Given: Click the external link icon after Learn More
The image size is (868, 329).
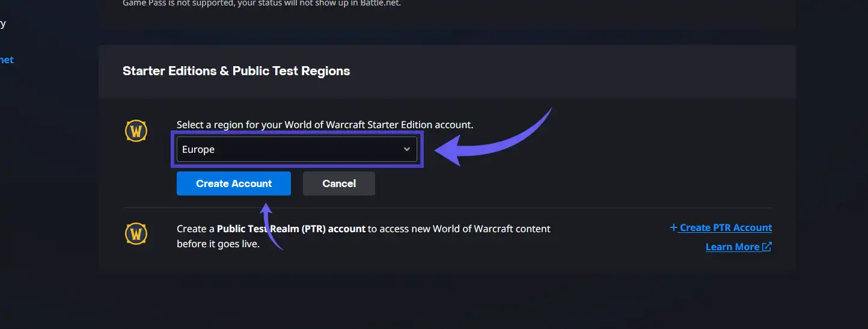Looking at the screenshot, I should point(766,247).
